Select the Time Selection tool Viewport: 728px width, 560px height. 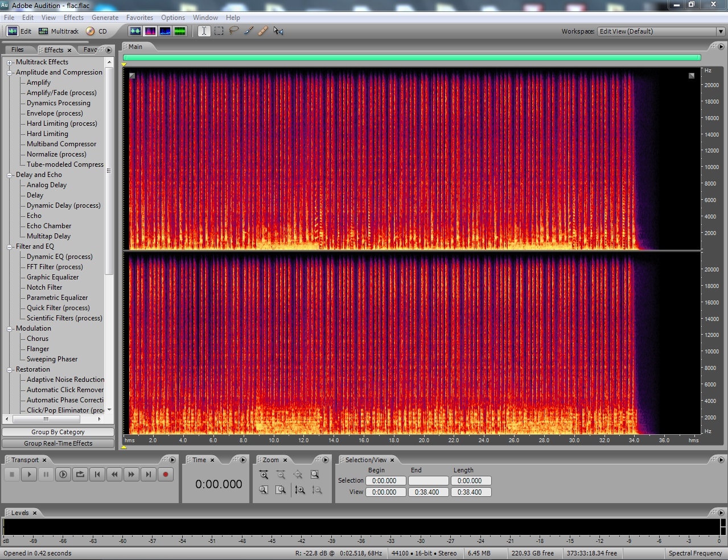204,31
